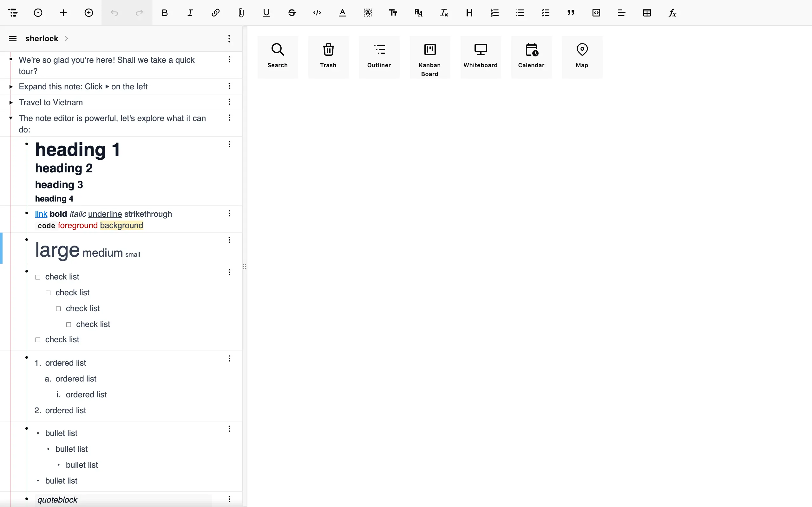Apply strikethrough formatting from toolbar

[x=291, y=13]
